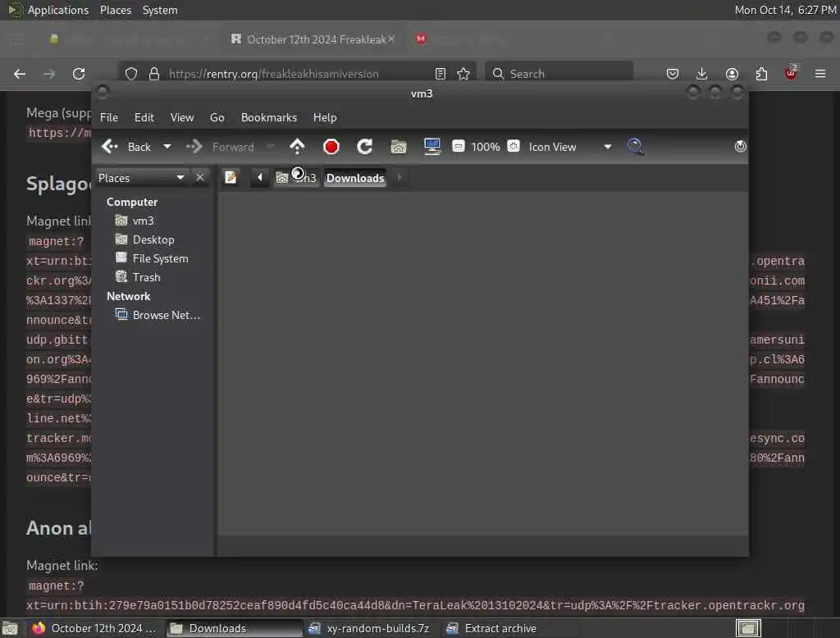Click the Firefox Search field
Viewport: 840px width, 638px height.
point(559,74)
